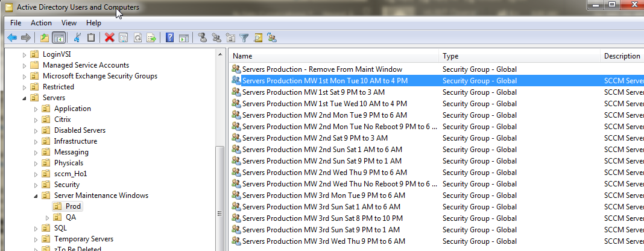Viewport: 644px width, 251px height.
Task: Sort by the Name column header
Action: [334, 56]
